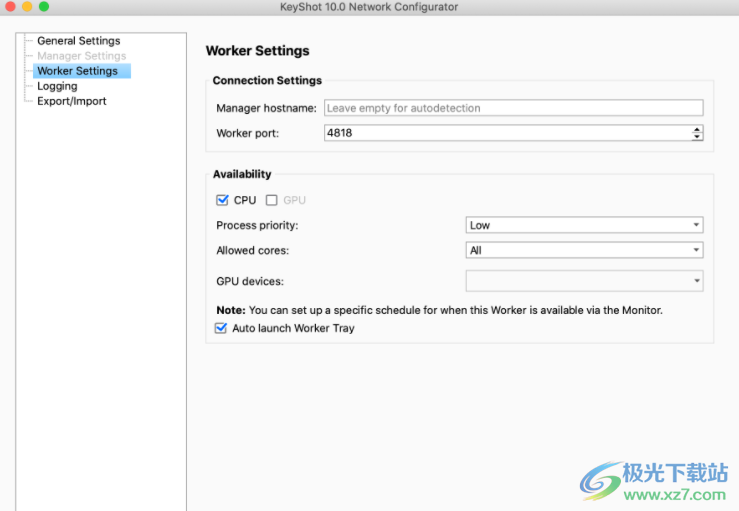Open the GPU devices dropdown
The width and height of the screenshot is (739, 511).
(584, 281)
